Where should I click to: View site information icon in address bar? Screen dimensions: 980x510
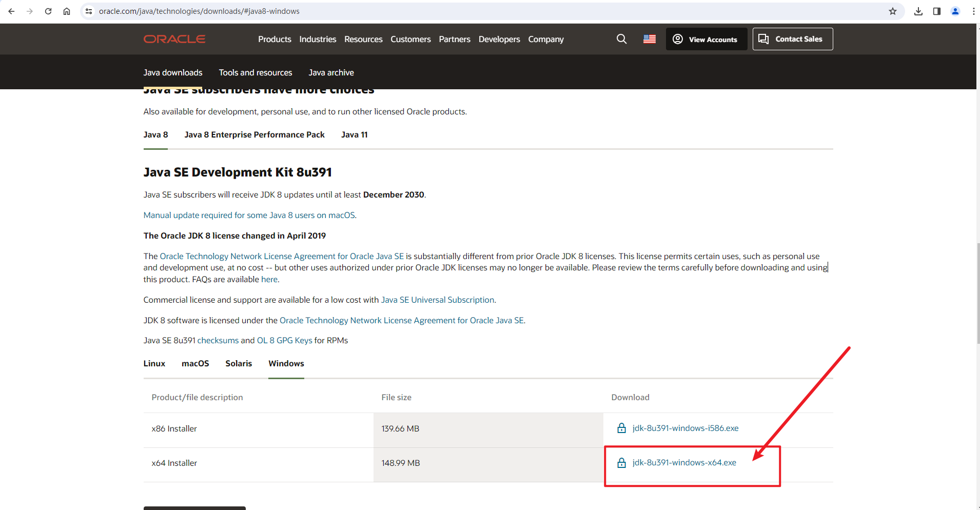89,11
